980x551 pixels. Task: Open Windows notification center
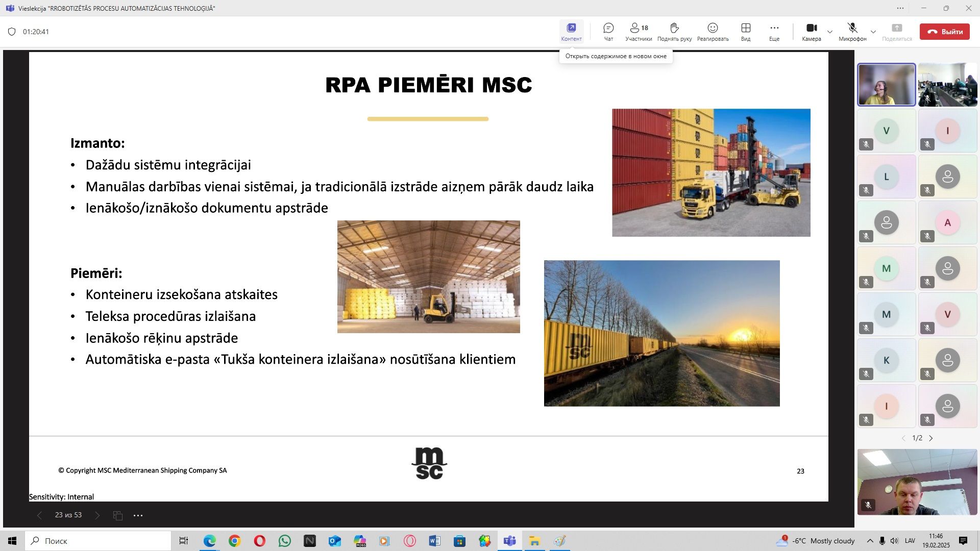pos(963,541)
